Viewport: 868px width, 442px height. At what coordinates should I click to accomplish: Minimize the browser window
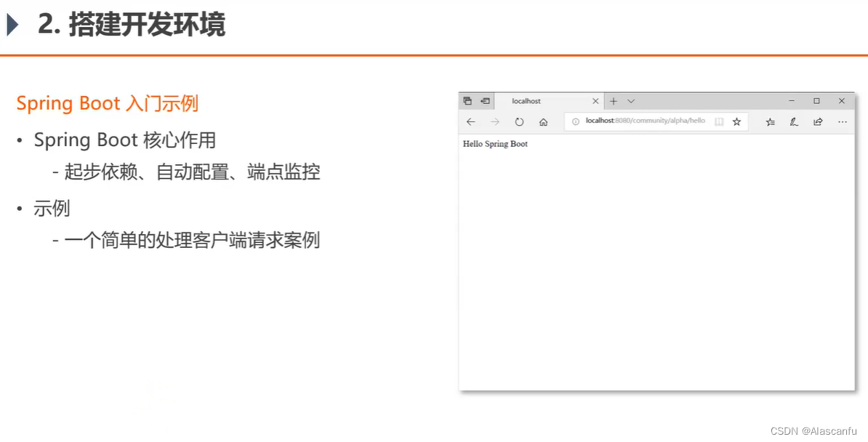tap(792, 101)
